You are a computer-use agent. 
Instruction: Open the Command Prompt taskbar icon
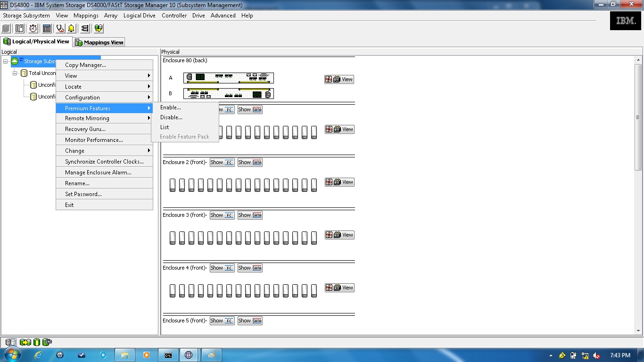click(168, 355)
